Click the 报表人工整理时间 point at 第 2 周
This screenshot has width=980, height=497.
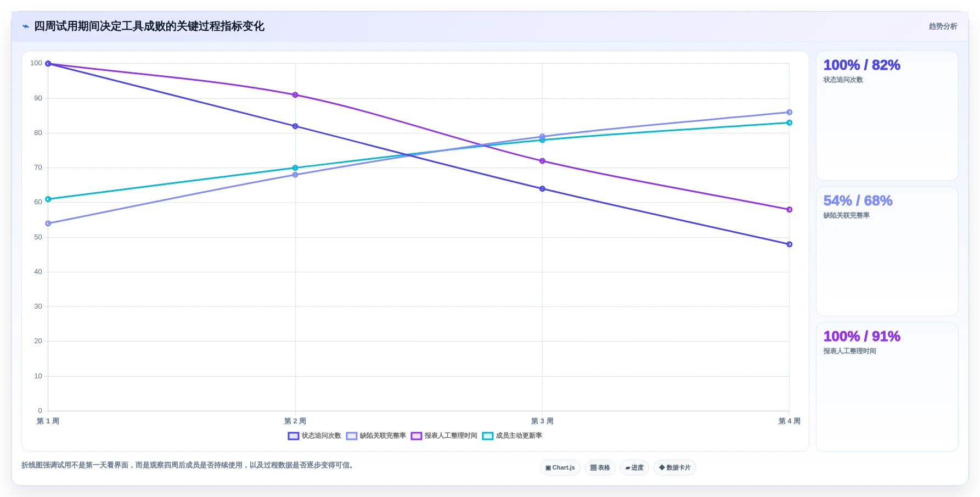coord(295,95)
